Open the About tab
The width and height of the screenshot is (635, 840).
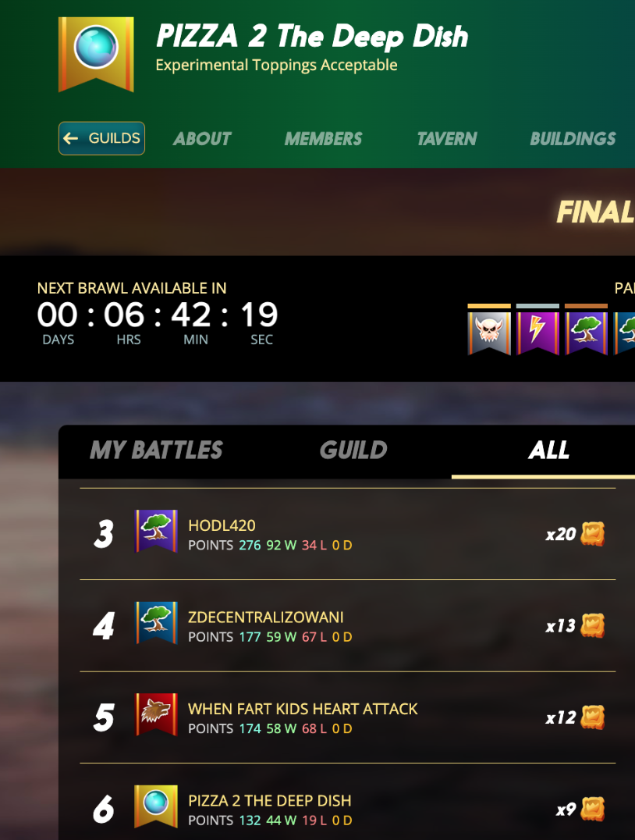202,139
